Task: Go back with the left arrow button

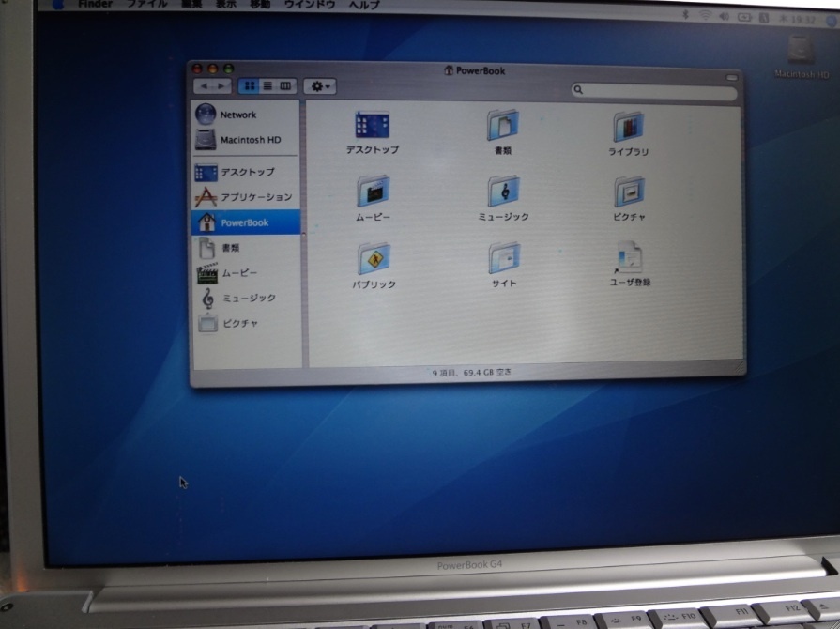Action: point(204,86)
